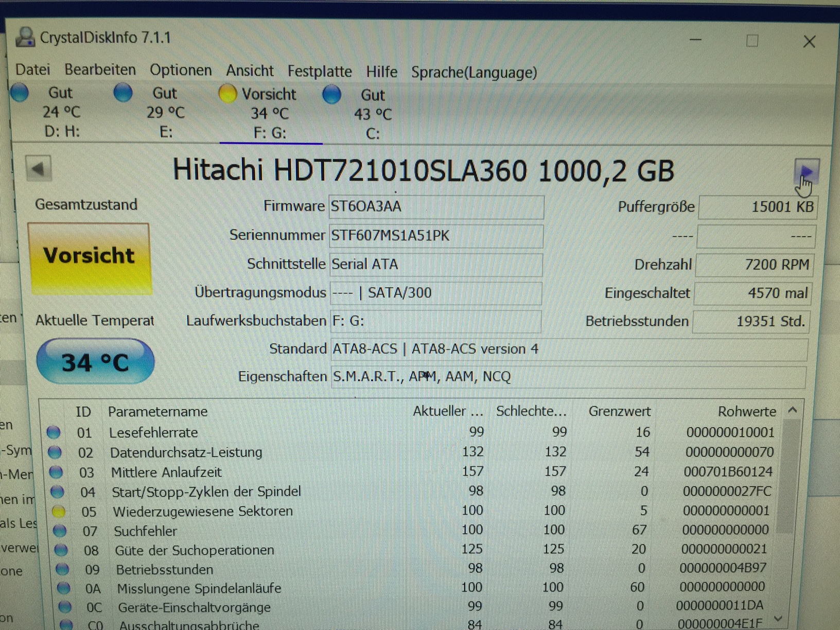This screenshot has height=630, width=840.
Task: Click the 34 °C temperature button
Action: tap(96, 362)
